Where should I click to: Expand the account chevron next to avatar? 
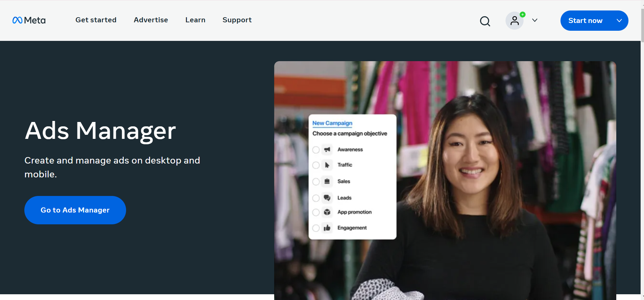pos(535,20)
